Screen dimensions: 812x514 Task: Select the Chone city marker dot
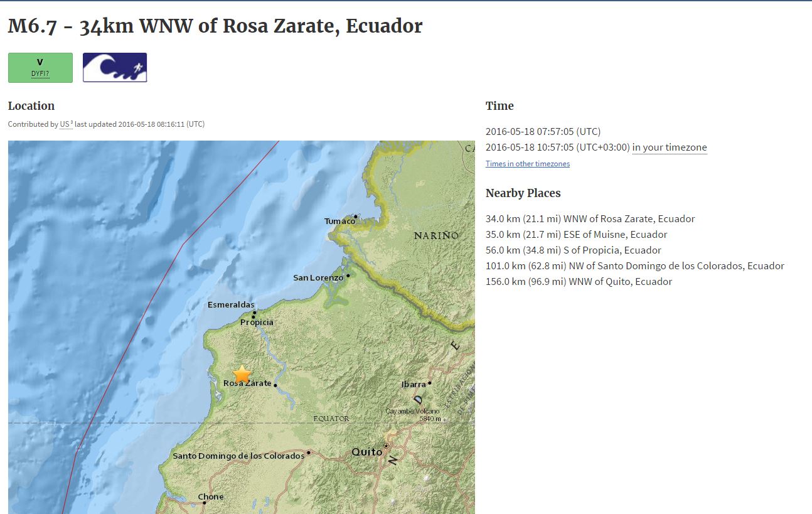point(205,503)
